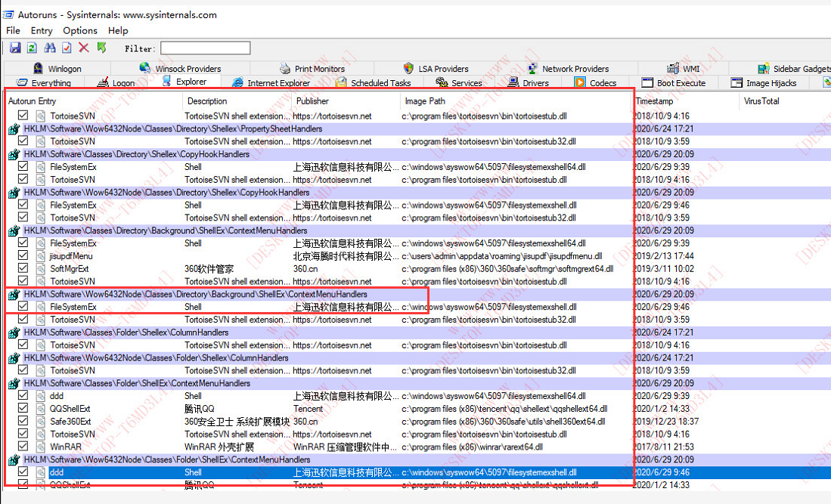Open the Entry menu
Viewport: 831px width, 504px height.
click(42, 31)
